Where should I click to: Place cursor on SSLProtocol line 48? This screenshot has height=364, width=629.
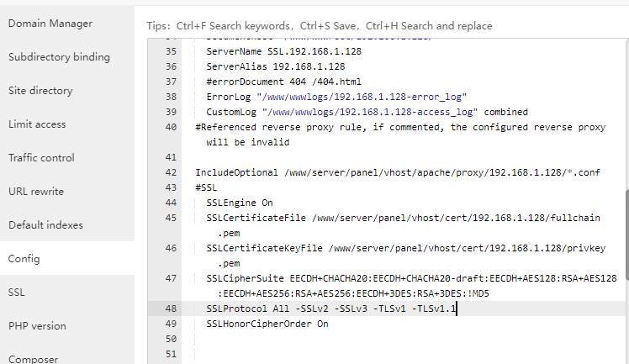(330, 309)
